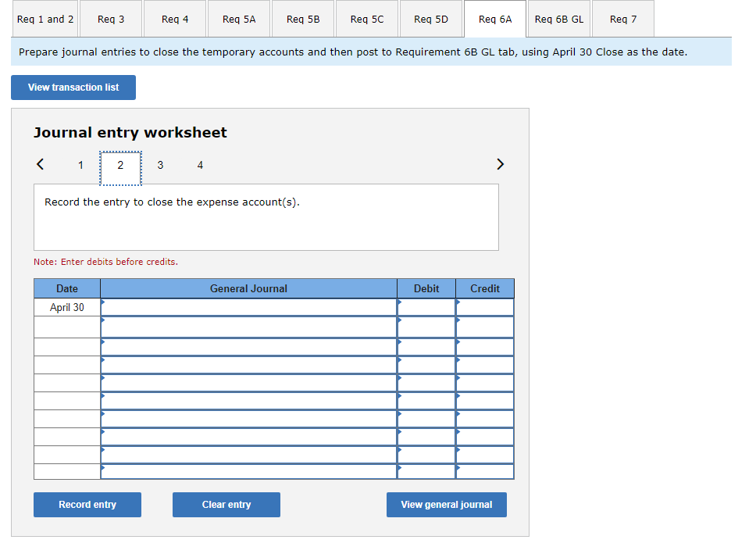Click the Debit column header
756x554 pixels.
[426, 288]
